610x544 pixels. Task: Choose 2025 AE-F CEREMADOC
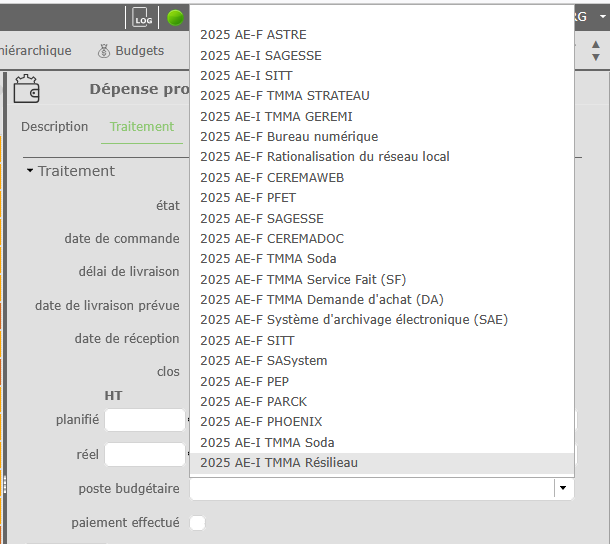click(382, 239)
